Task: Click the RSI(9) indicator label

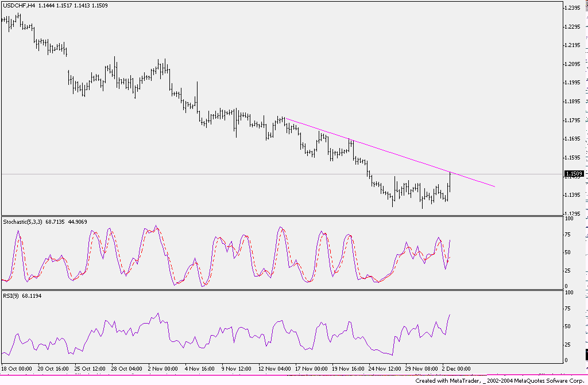Action: tap(11, 296)
